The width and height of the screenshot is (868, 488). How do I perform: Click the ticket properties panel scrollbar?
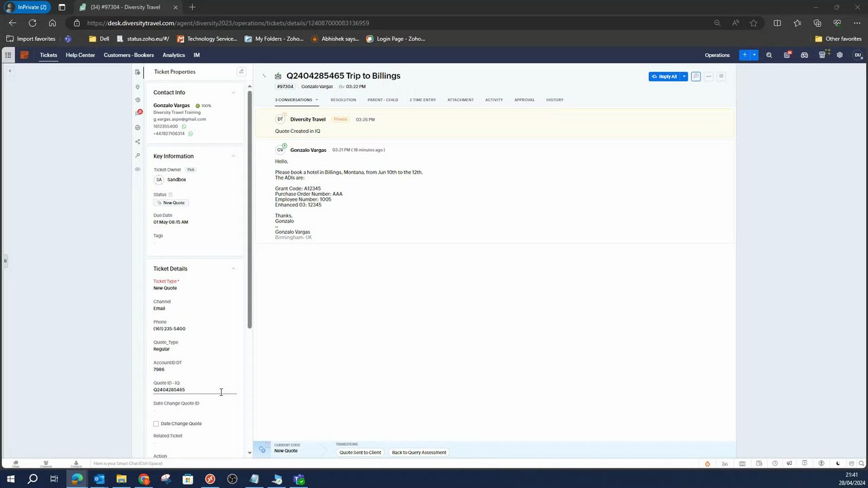point(250,210)
